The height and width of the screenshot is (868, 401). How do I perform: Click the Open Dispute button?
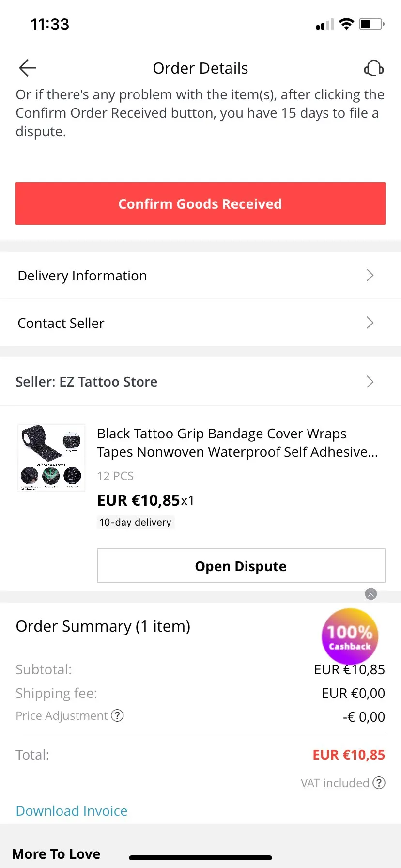pyautogui.click(x=241, y=566)
